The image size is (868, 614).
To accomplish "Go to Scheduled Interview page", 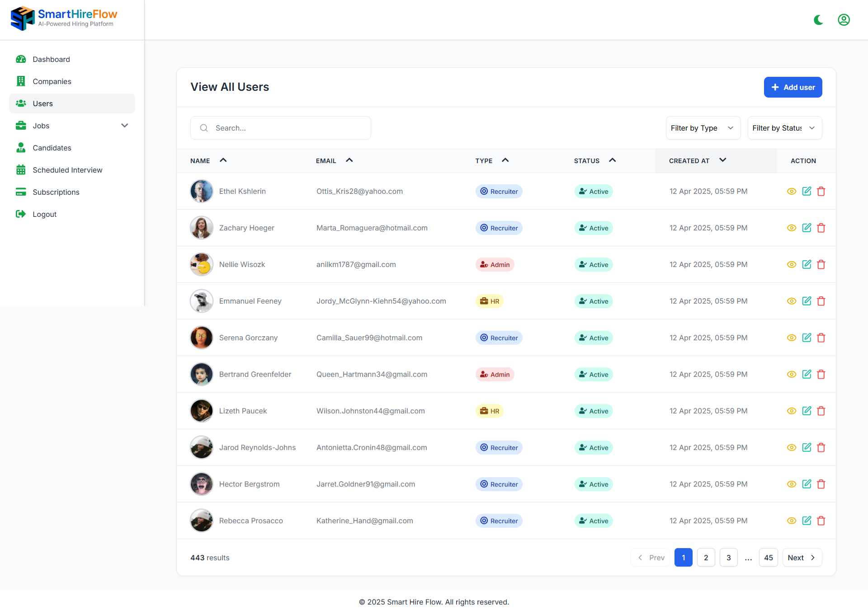I will (67, 170).
